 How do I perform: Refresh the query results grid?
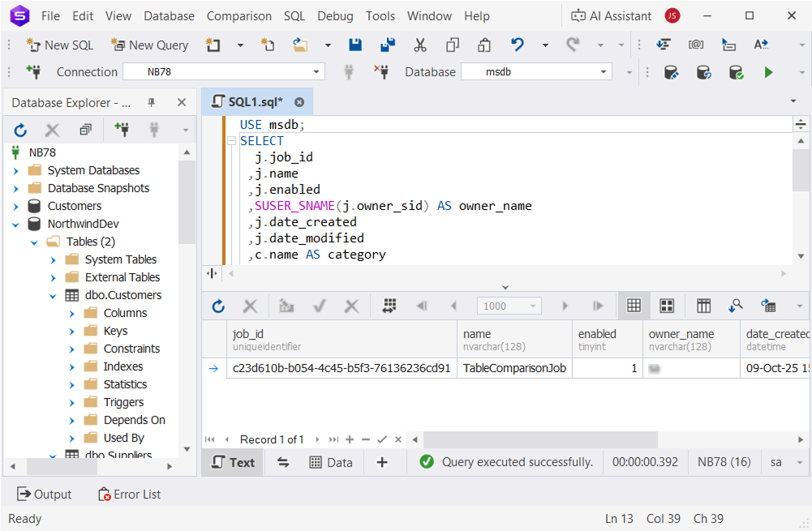point(217,306)
